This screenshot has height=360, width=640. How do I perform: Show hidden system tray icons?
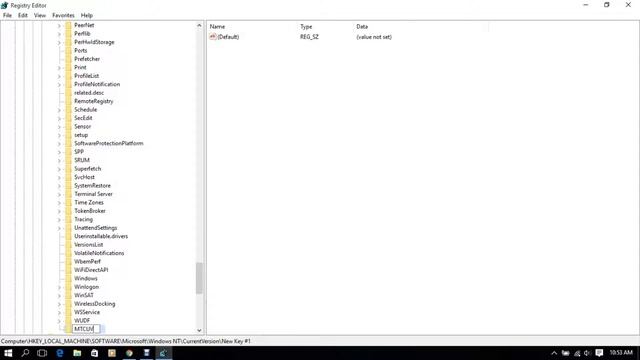554,353
